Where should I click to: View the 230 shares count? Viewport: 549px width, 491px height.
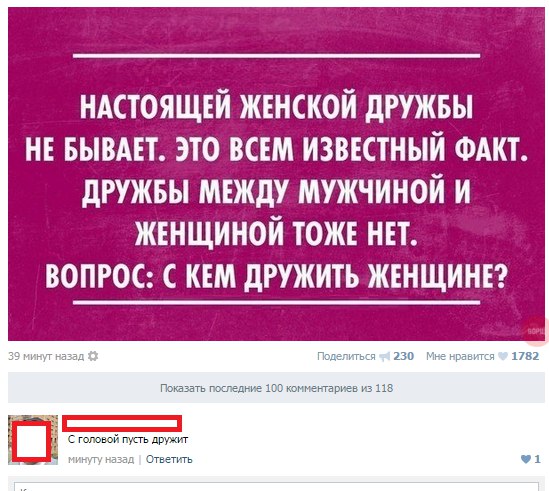coord(403,356)
